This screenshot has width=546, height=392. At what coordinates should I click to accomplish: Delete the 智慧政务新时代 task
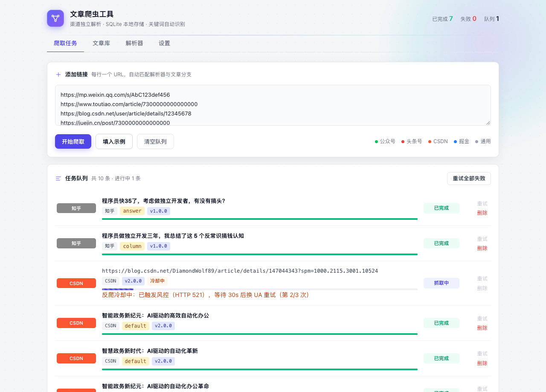coord(482,363)
